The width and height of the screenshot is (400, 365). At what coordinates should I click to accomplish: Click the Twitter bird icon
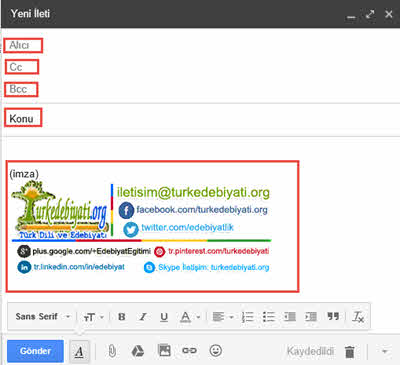tap(131, 229)
